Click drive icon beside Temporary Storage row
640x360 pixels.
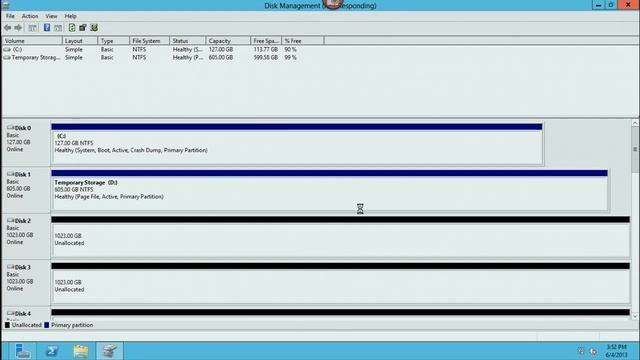tap(7, 58)
